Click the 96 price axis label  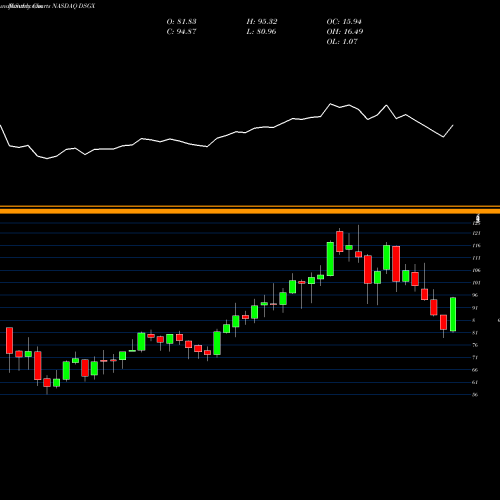475,295
